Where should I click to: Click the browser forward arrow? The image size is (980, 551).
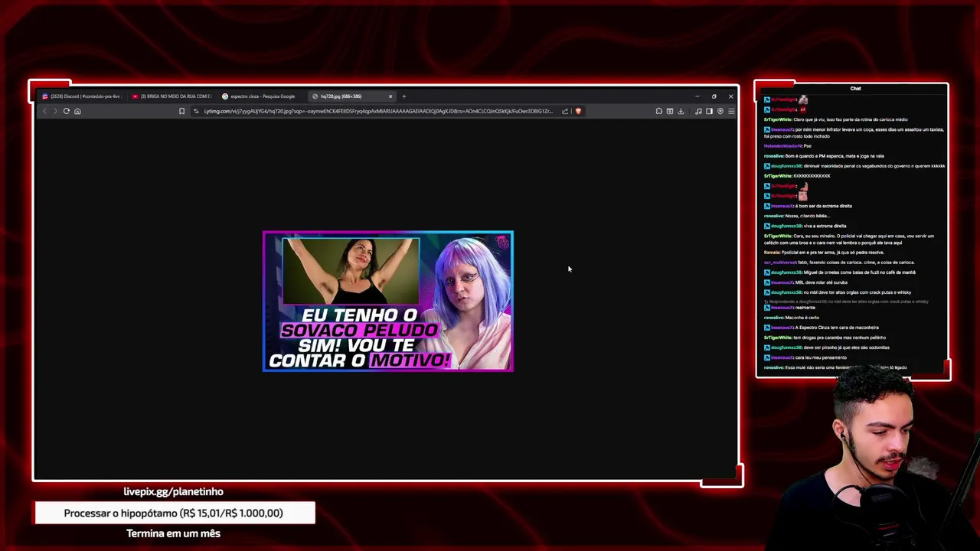[x=55, y=111]
